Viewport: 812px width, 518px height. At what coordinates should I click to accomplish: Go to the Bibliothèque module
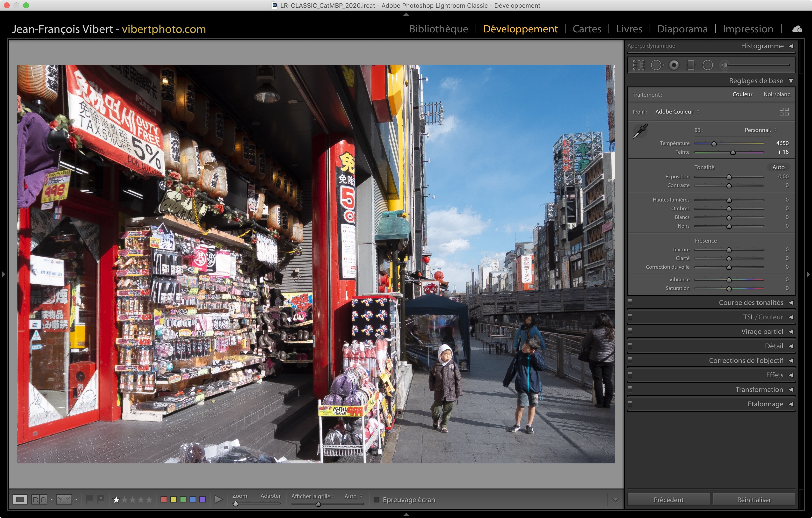coord(438,29)
